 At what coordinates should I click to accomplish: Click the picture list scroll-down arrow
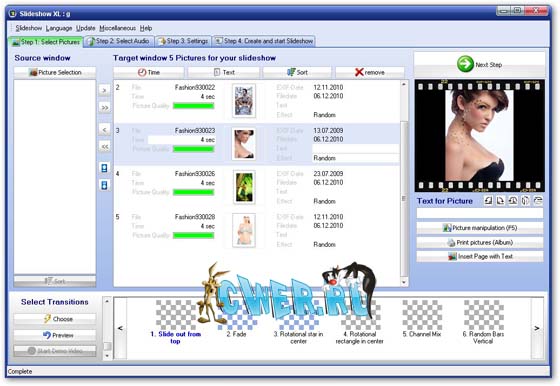(x=404, y=282)
